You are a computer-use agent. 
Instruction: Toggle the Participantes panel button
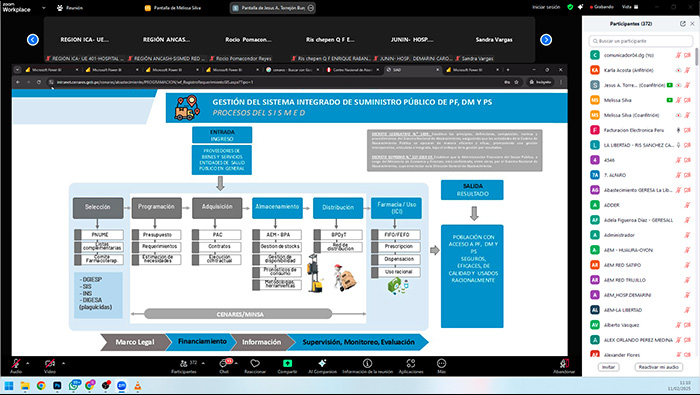[x=183, y=364]
